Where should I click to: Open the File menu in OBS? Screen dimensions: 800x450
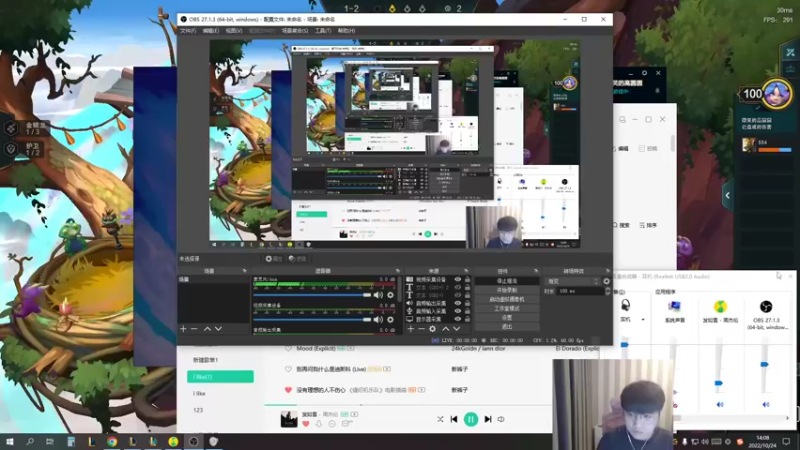point(187,31)
